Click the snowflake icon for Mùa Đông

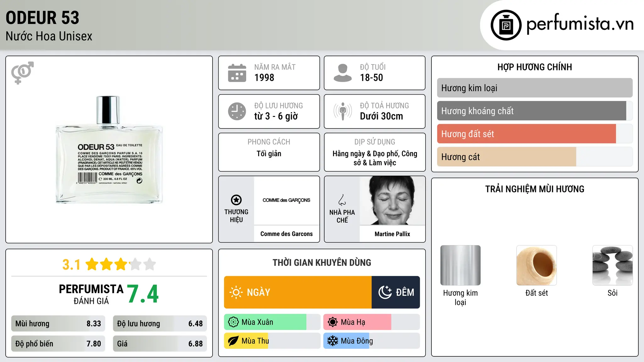332,341
